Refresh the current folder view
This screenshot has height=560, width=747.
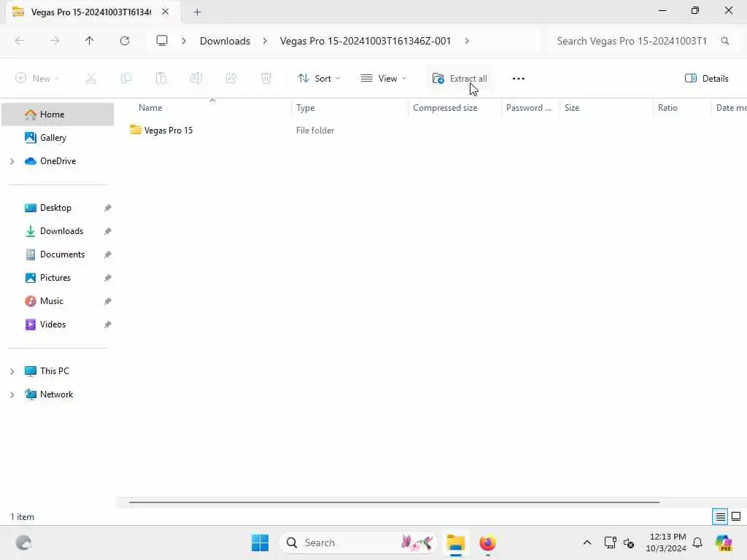click(x=125, y=41)
